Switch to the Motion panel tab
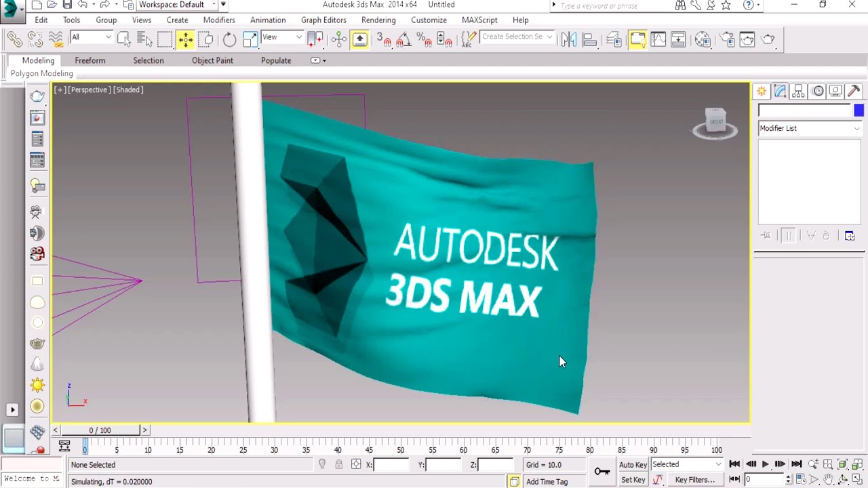The width and height of the screenshot is (868, 488). click(818, 91)
